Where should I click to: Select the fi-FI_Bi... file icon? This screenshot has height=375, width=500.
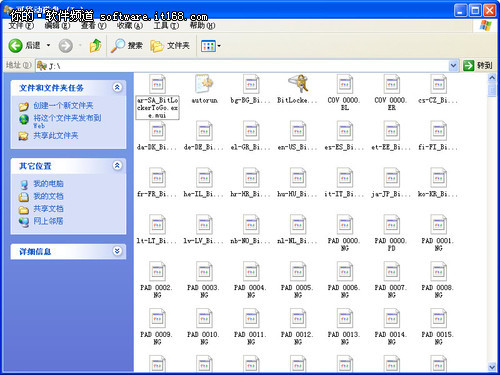point(438,131)
